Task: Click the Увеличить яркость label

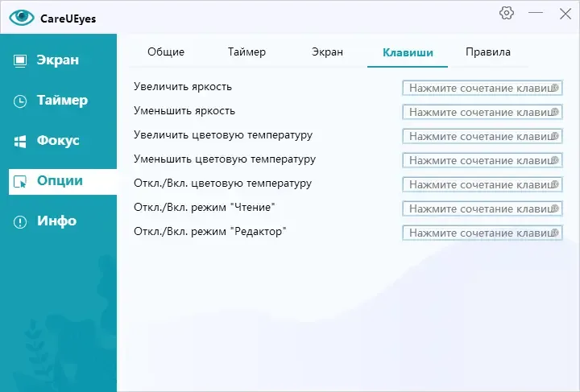Action: [183, 87]
